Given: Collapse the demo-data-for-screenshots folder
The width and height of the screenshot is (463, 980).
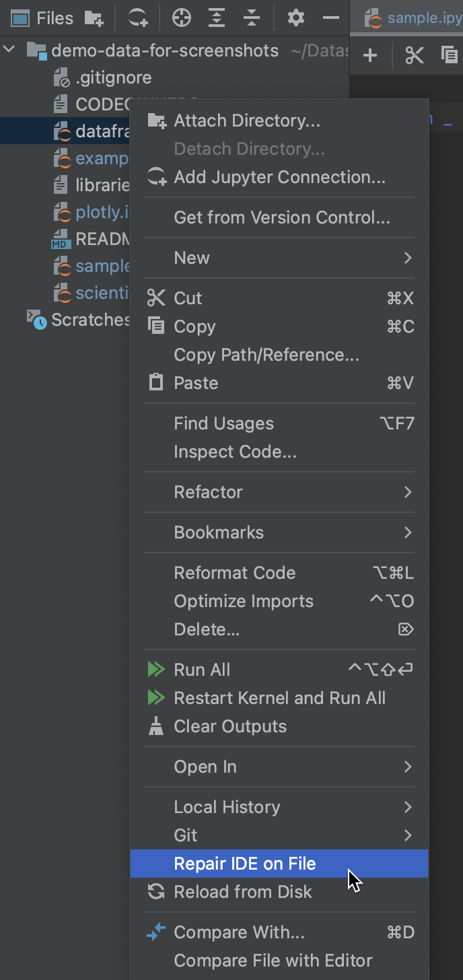Looking at the screenshot, I should point(9,50).
